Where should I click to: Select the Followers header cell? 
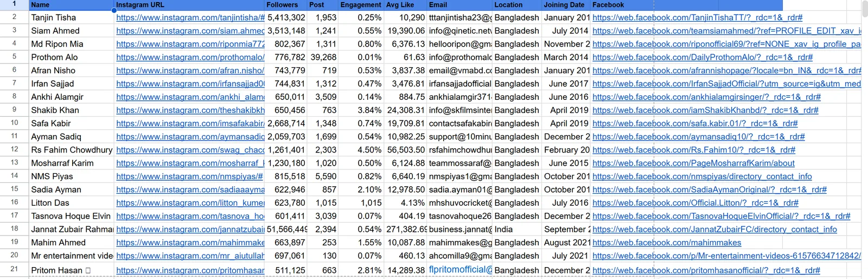click(x=286, y=5)
